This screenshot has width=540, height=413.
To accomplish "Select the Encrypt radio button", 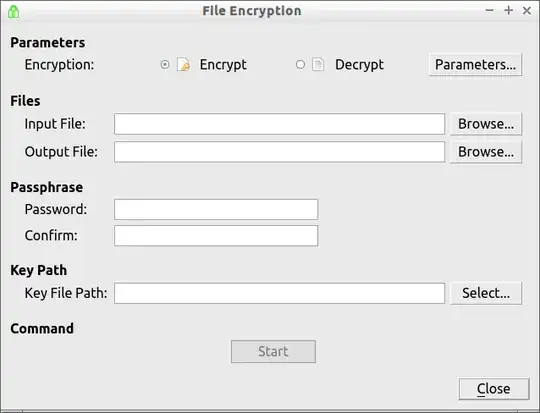I will click(165, 64).
